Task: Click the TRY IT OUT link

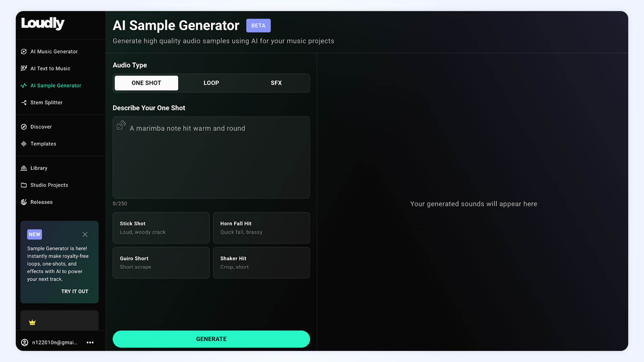Action: pos(74,291)
